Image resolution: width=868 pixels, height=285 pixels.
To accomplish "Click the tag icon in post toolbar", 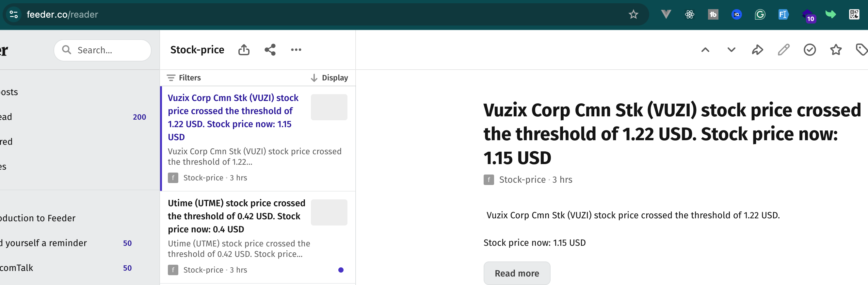I will [x=861, y=50].
